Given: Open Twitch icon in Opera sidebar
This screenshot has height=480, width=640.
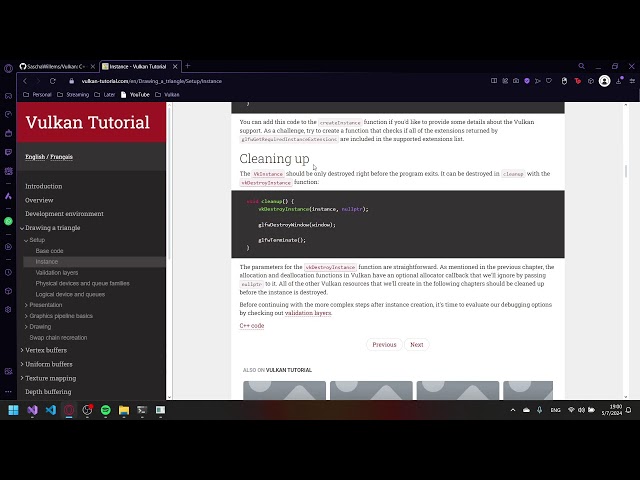Looking at the screenshot, I should [8, 152].
